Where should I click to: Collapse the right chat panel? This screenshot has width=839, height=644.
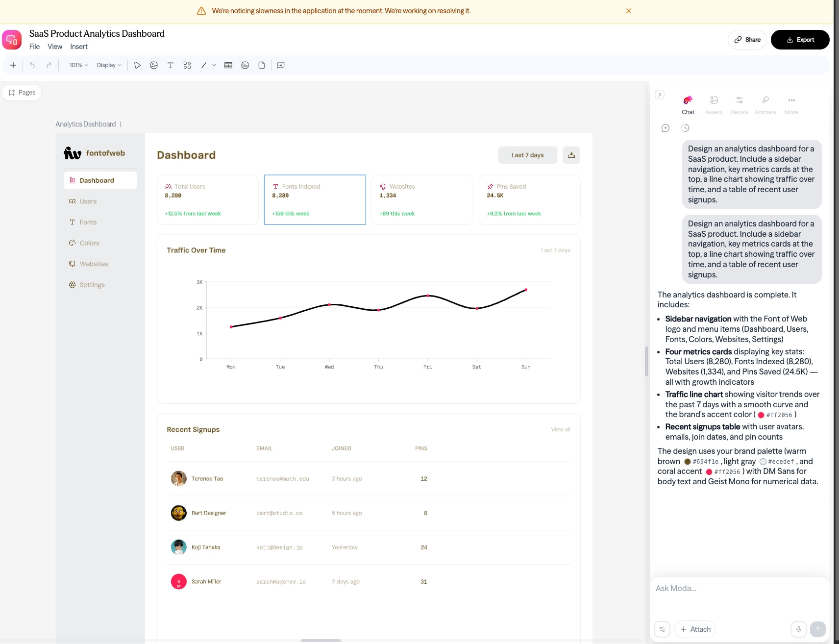point(660,95)
